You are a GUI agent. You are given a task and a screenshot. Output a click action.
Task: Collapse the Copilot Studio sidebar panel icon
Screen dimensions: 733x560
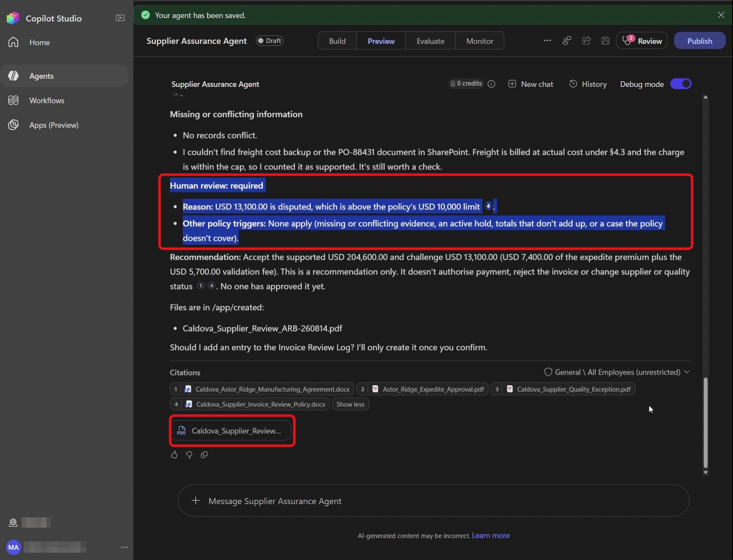120,18
